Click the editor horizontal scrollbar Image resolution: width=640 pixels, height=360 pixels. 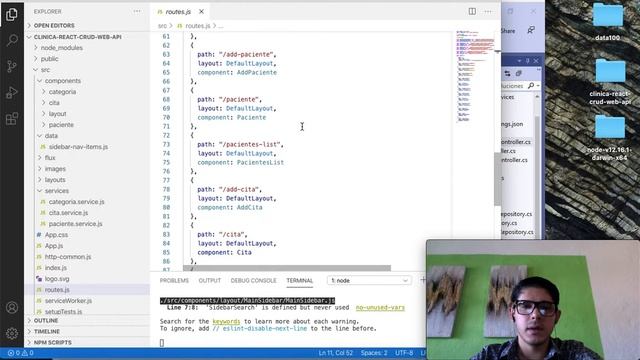click(287, 268)
